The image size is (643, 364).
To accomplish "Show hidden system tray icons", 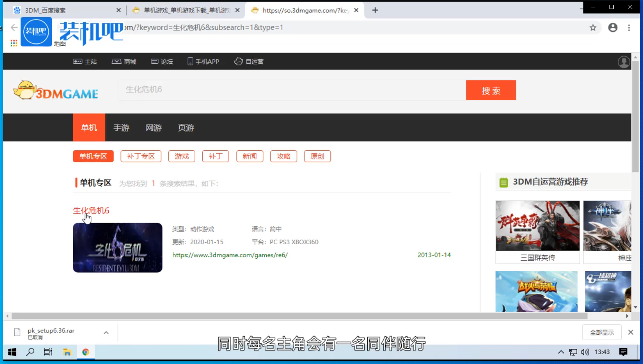I will [561, 352].
